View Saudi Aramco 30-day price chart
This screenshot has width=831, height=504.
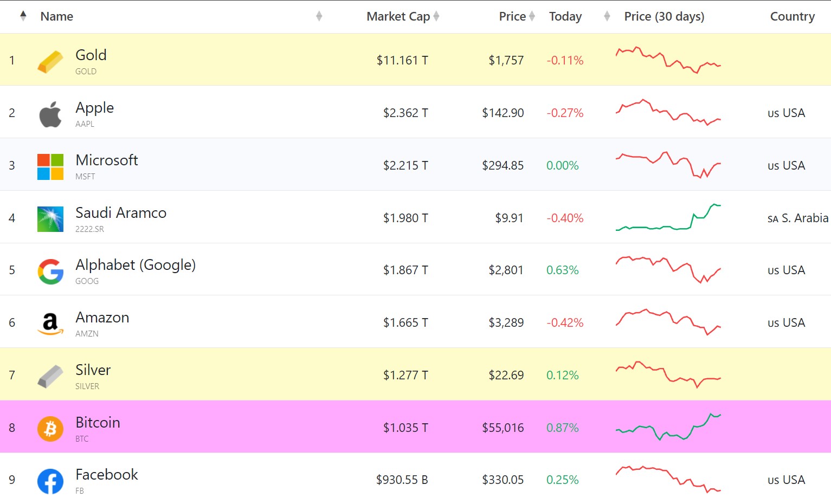tap(668, 217)
